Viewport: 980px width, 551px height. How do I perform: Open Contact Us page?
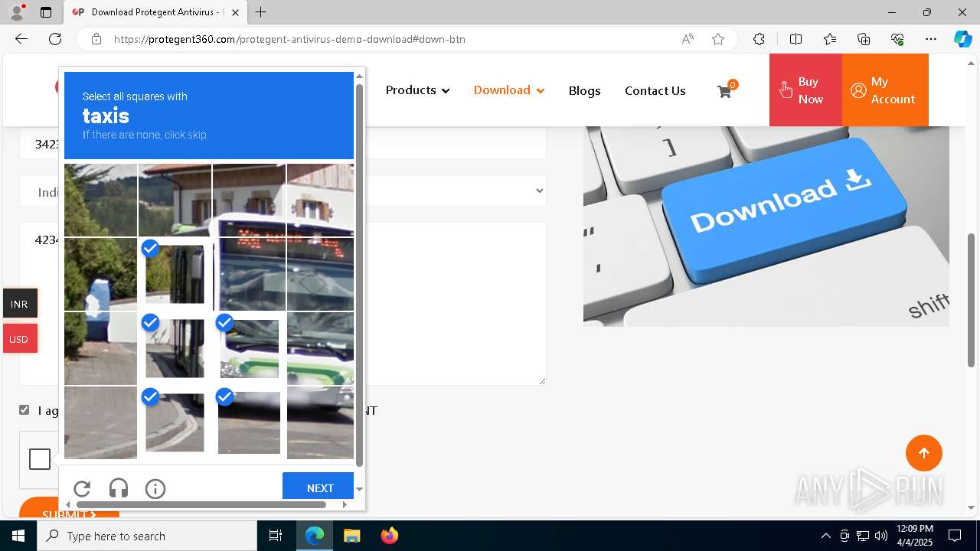[655, 90]
